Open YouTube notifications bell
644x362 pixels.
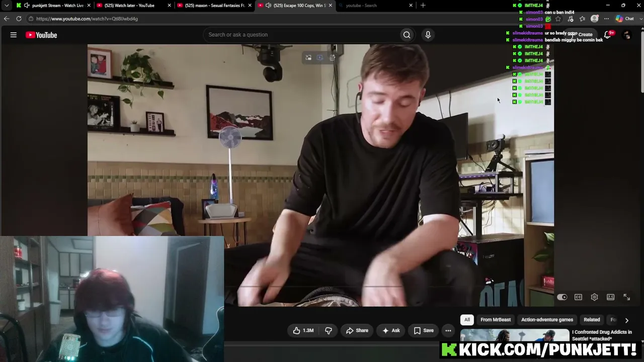(608, 35)
